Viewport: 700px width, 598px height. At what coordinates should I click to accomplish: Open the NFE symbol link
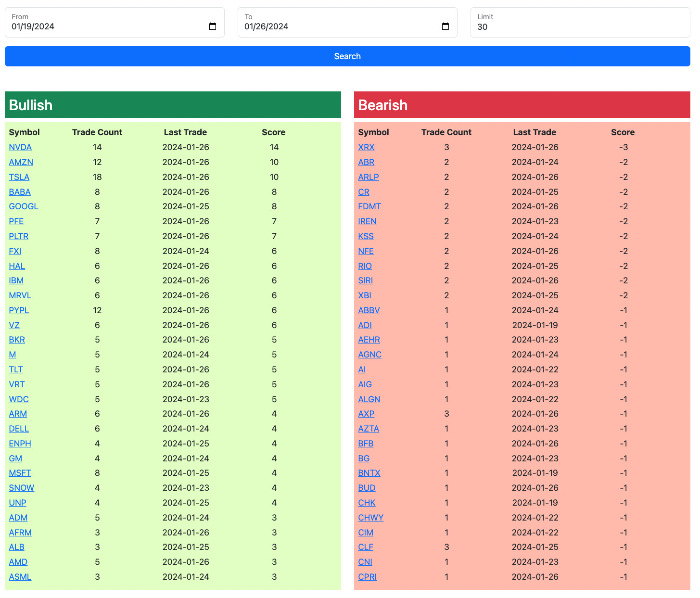coord(366,251)
